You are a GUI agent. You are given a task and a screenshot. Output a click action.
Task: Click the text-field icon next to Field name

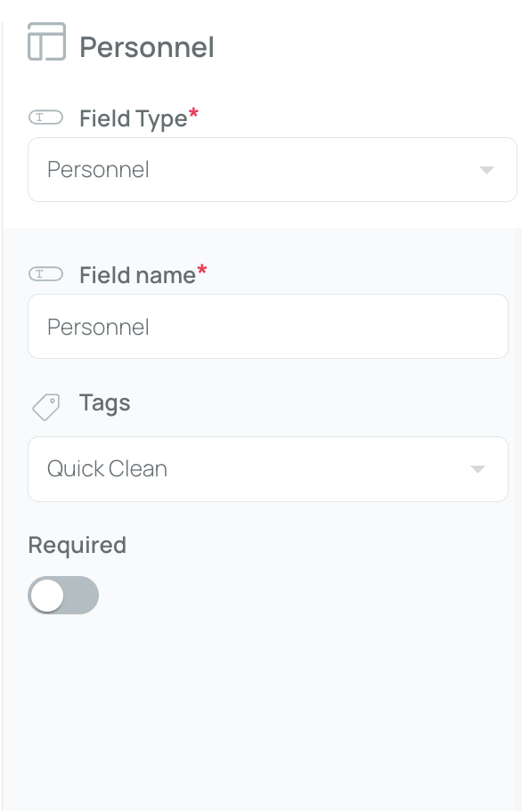click(x=45, y=274)
